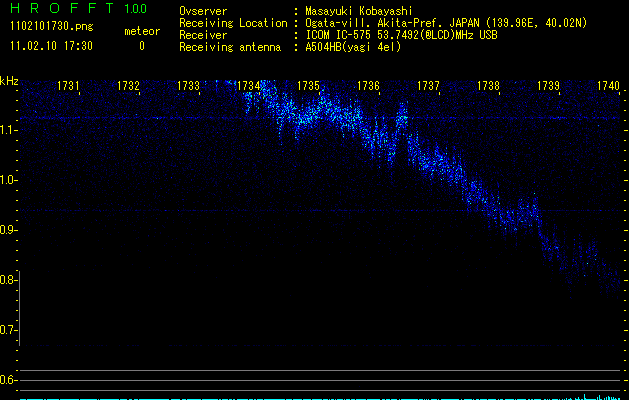This screenshot has height=400, width=629.
Task: Click the meteor count value 0
Action: (141, 46)
